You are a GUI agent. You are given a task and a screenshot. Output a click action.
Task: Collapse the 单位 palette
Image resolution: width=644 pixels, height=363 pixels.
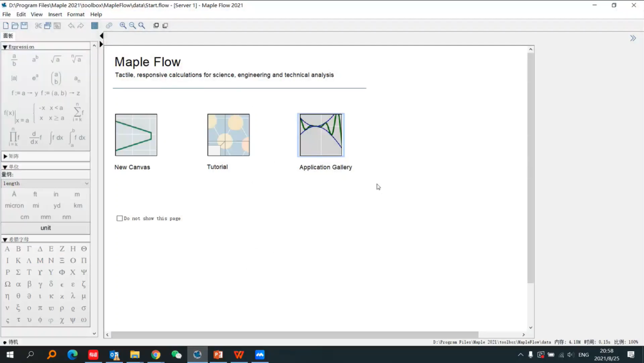tap(5, 167)
